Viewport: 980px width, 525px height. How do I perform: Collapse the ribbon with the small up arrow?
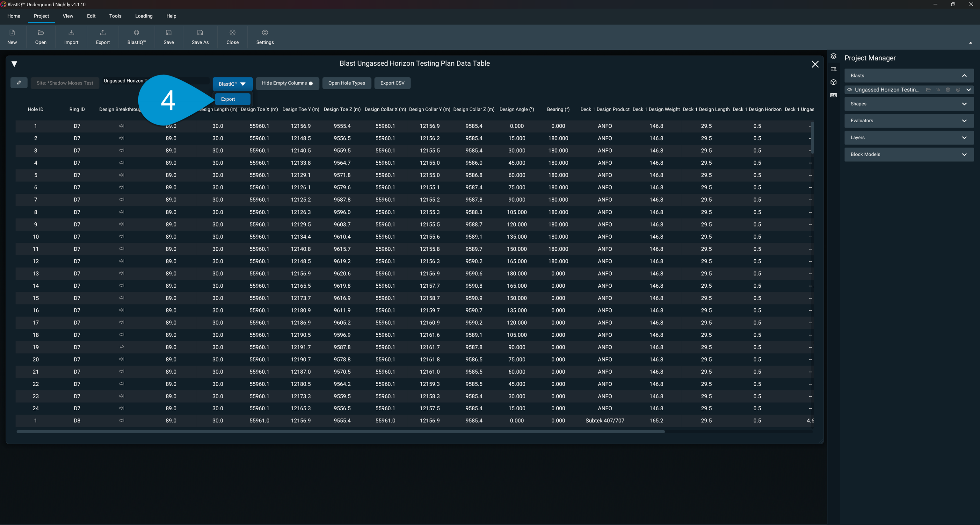pyautogui.click(x=970, y=43)
